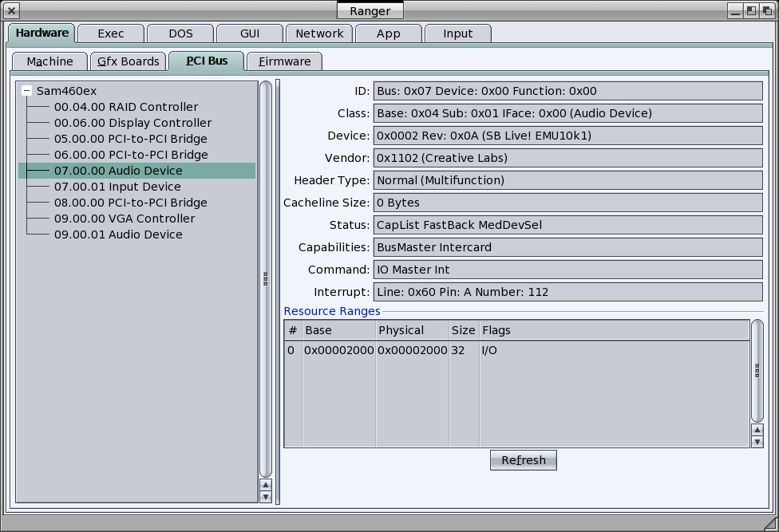
Task: Collapse the Sam460ex tree node
Action: pos(27,91)
